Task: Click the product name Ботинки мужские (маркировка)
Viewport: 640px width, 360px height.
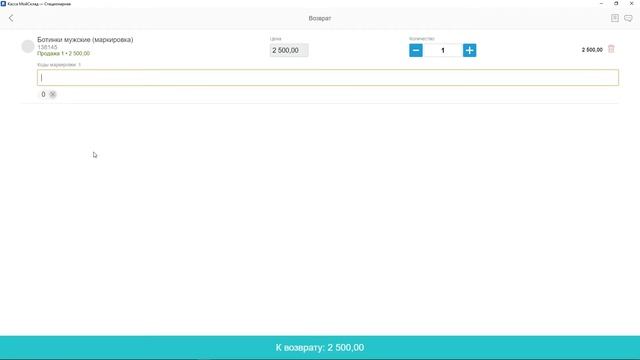Action: [x=85, y=40]
